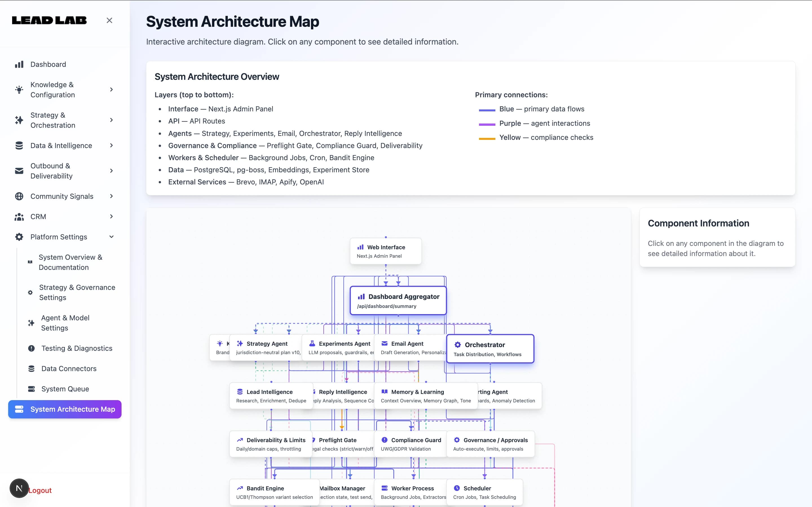Viewport: 812px width, 507px height.
Task: Click the Data & Intelligence database icon
Action: coord(19,146)
